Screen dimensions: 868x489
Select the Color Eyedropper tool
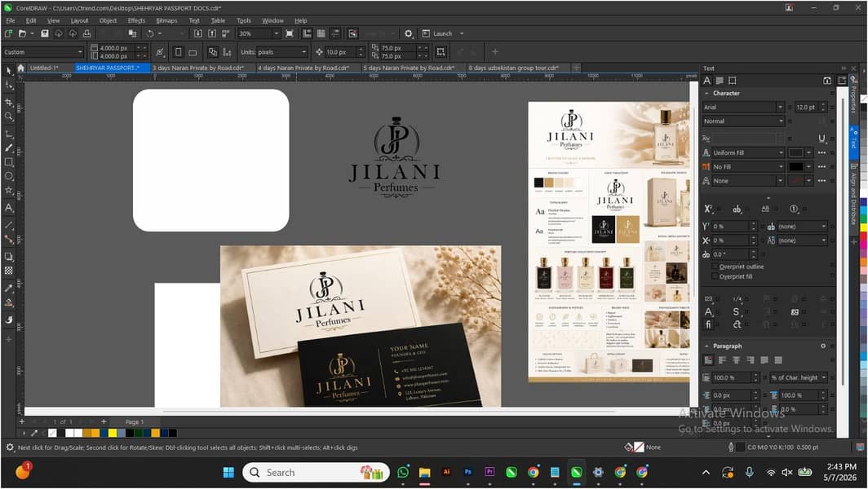tap(8, 289)
